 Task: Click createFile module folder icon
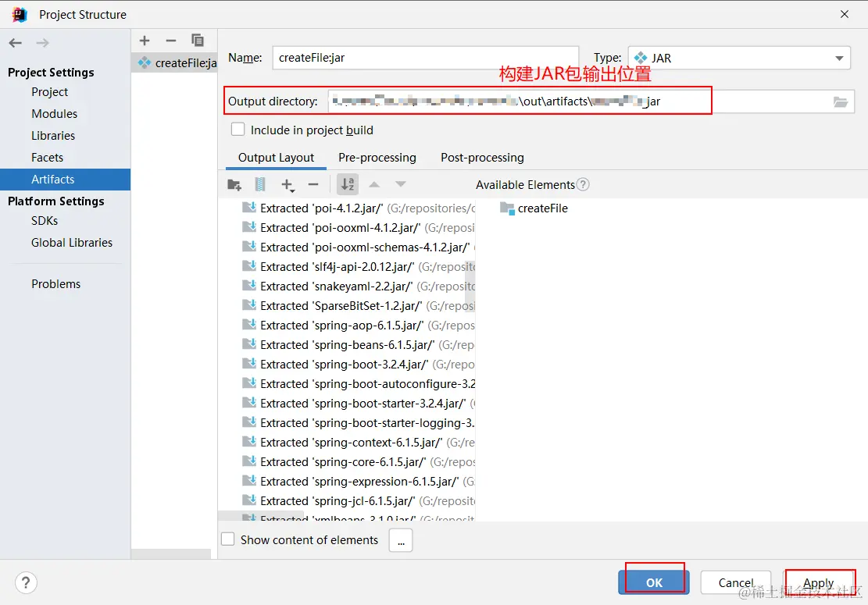pos(507,208)
